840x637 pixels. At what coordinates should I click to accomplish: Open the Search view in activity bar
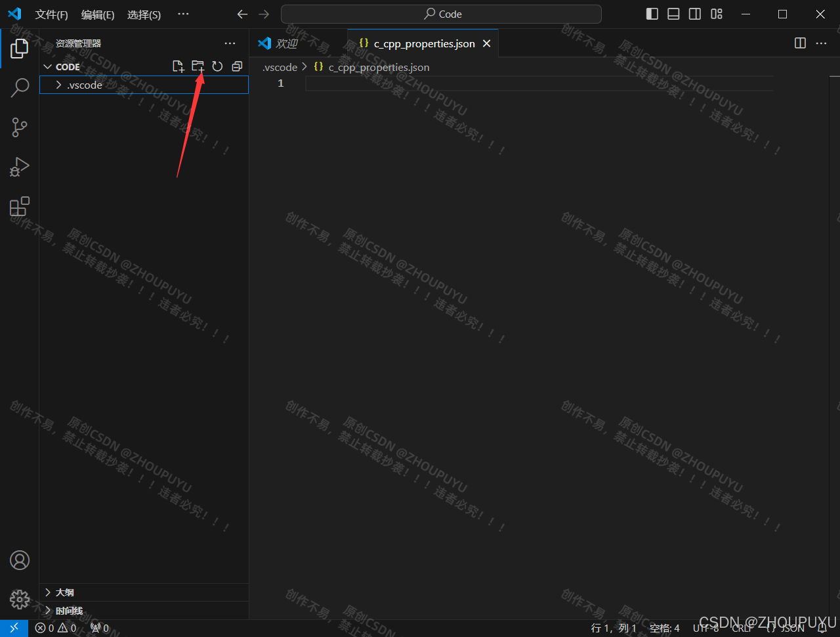pos(20,87)
